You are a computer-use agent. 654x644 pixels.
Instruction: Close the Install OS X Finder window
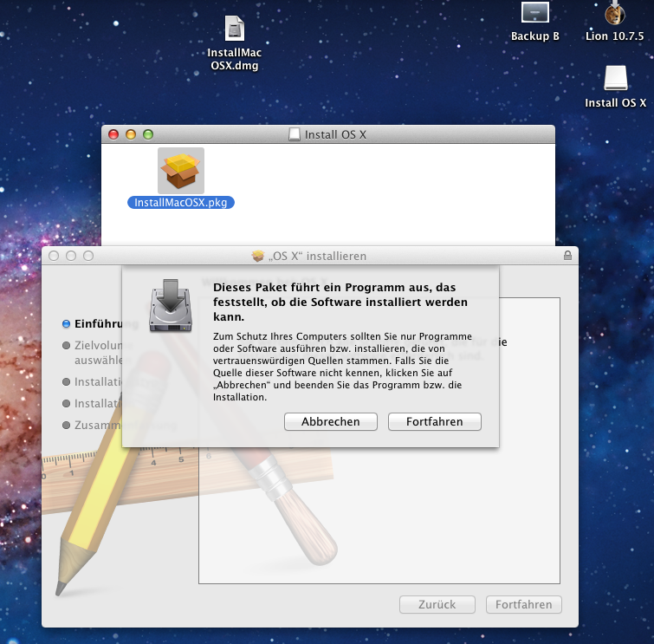(113, 134)
